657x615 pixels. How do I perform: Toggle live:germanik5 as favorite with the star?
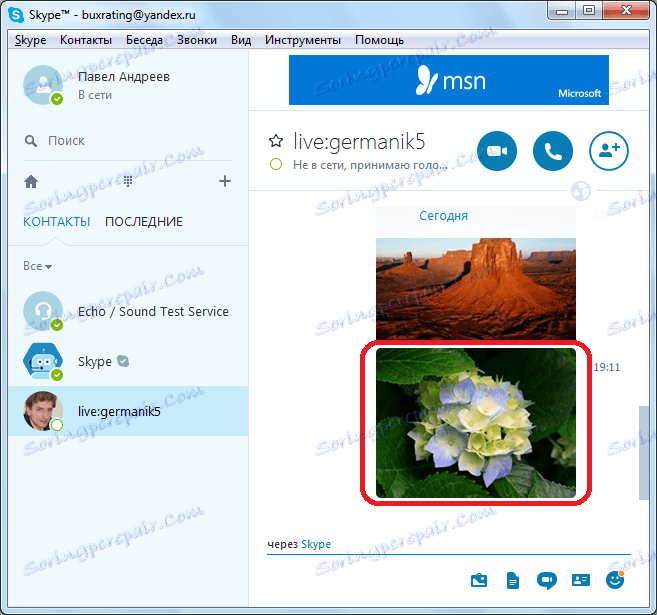point(276,141)
